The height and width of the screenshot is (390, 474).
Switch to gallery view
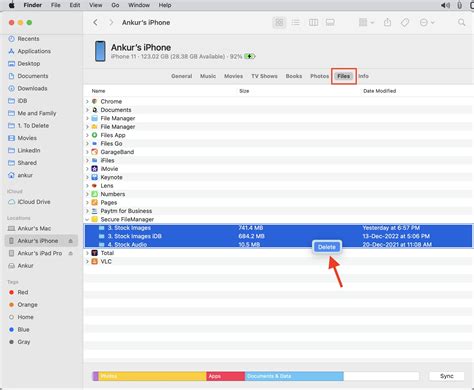[330, 23]
